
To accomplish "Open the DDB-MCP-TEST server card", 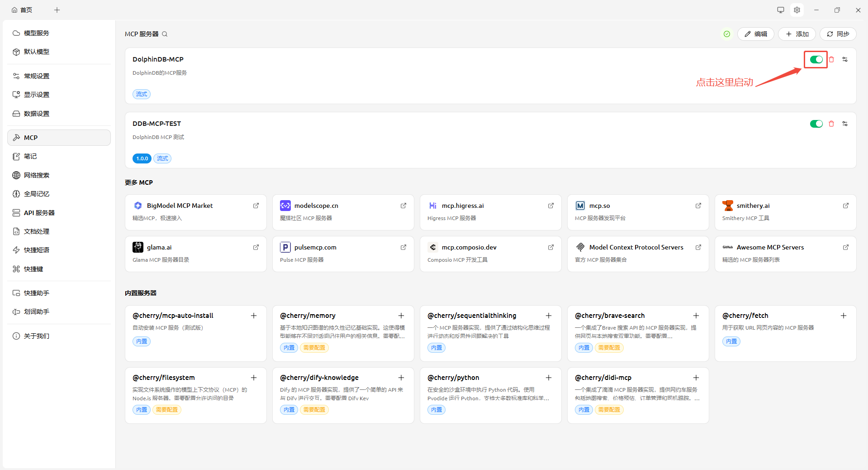I will (x=452, y=139).
